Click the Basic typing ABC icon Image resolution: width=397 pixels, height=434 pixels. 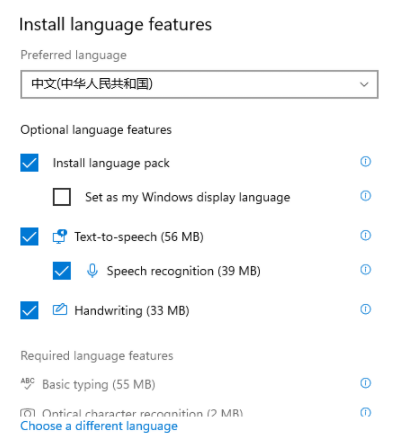(27, 384)
